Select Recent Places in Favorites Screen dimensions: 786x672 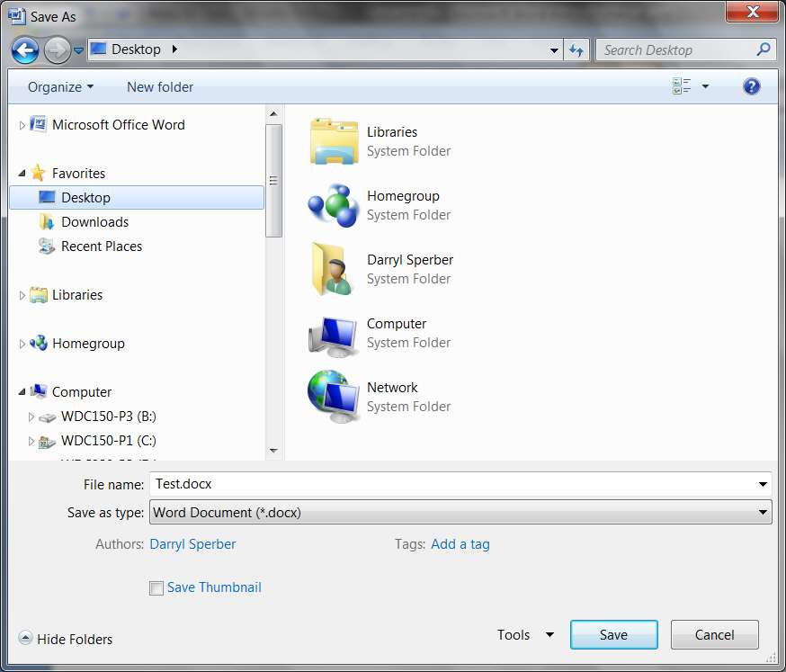coord(102,246)
